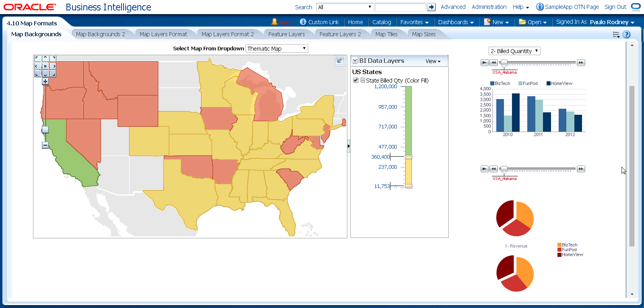644x308 pixels.
Task: Open the Custom Link
Action: click(x=324, y=22)
